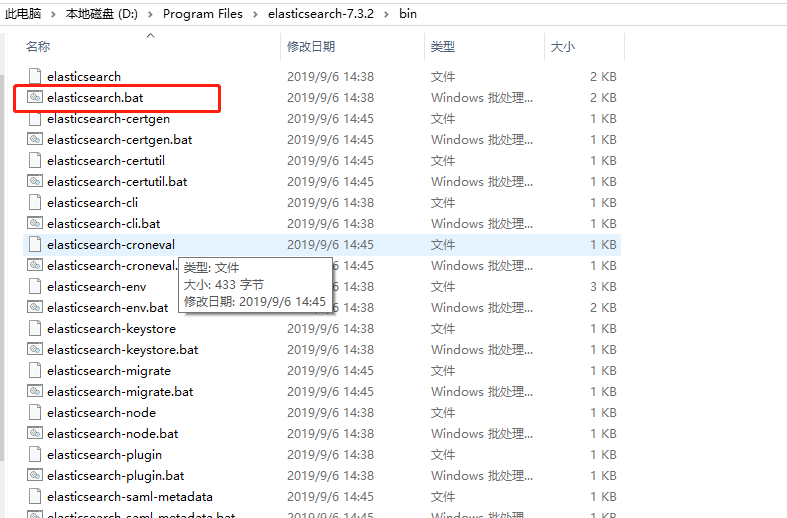Click the bin breadcrumb segment
Screen dimensions: 787x518
pos(408,14)
